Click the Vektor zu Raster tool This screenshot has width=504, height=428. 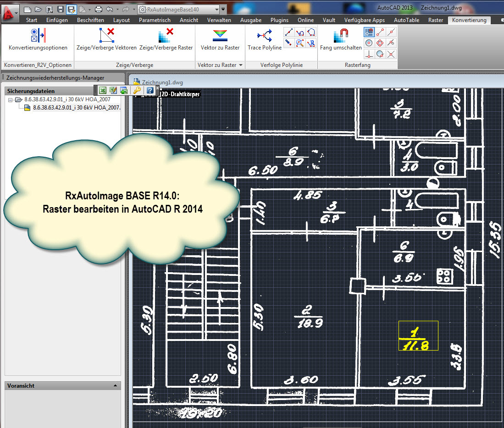(220, 39)
